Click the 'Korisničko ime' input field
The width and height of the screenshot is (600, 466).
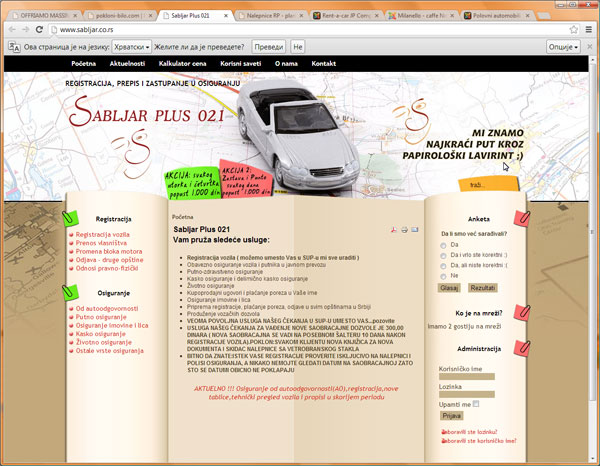[x=473, y=378]
